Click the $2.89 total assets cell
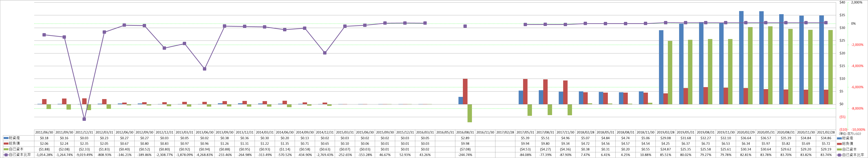 [x=465, y=138]
